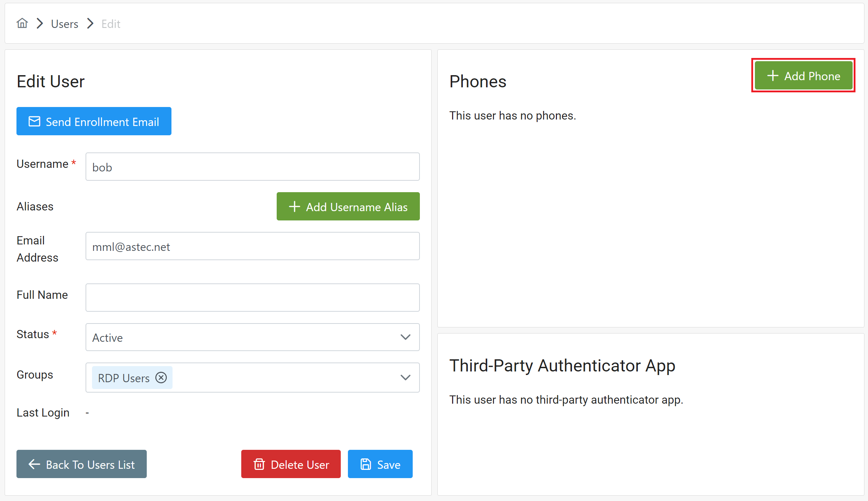Remove RDP Users group tag
868x501 pixels.
(x=161, y=378)
